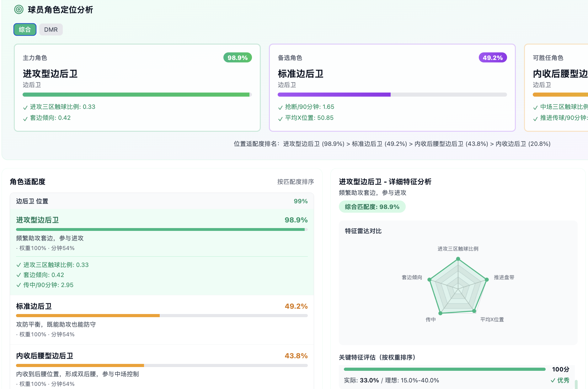The width and height of the screenshot is (588, 389).
Task: Click purple progress bar in 备选角色 card
Action: [x=392, y=94]
